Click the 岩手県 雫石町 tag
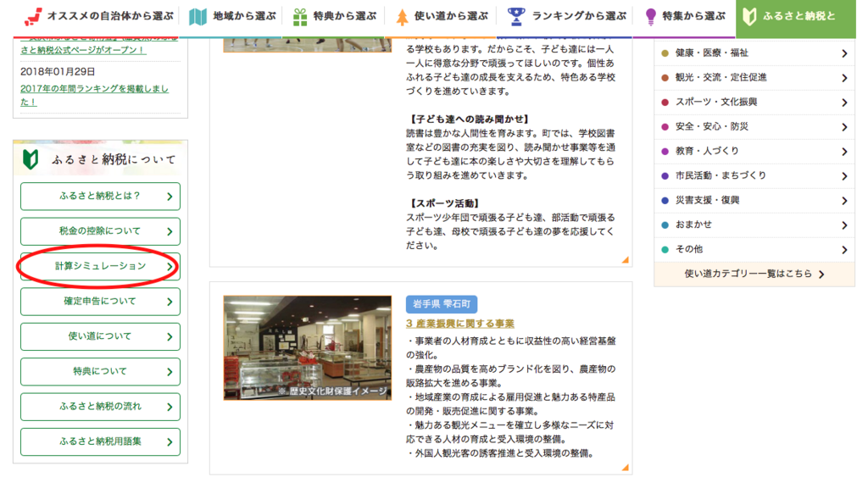 (x=441, y=304)
